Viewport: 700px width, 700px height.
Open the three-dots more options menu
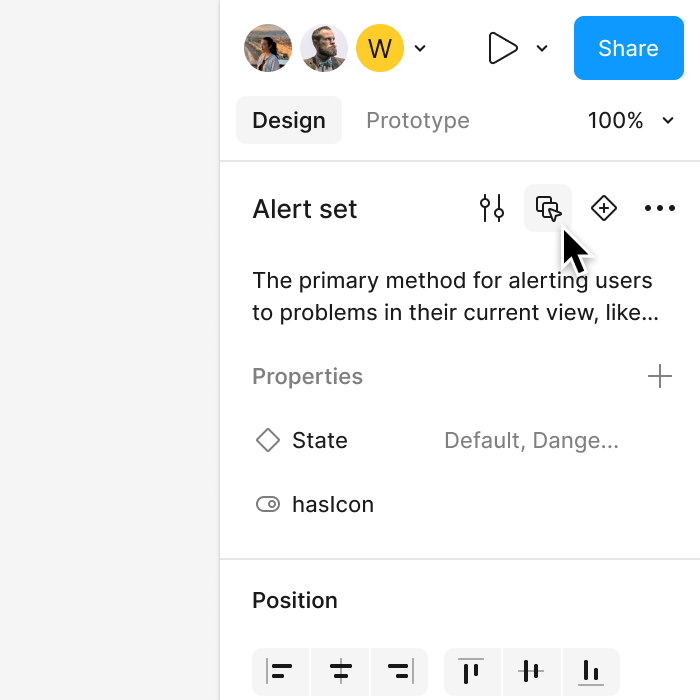tap(660, 208)
